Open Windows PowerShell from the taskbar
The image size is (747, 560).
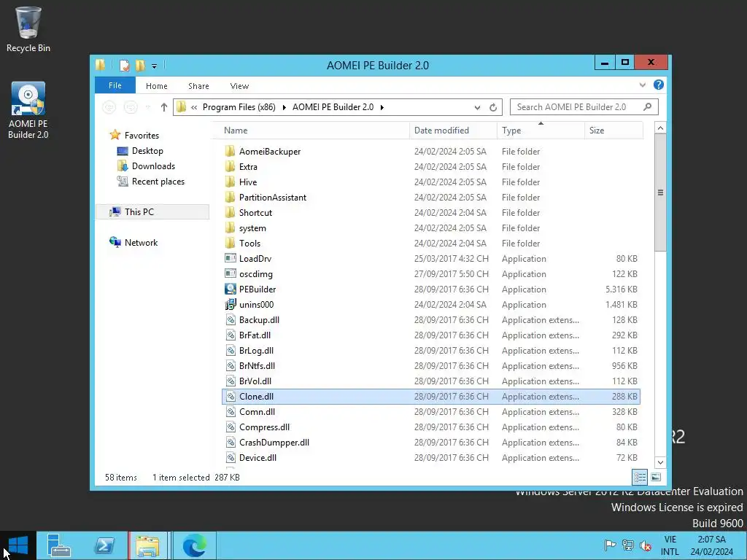click(x=104, y=545)
